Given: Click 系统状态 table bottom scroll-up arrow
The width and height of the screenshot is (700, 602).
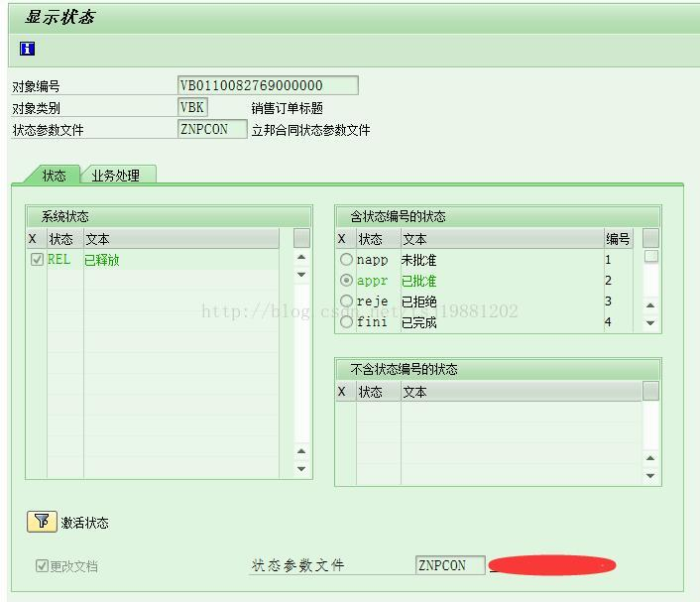Looking at the screenshot, I should pos(301,451).
